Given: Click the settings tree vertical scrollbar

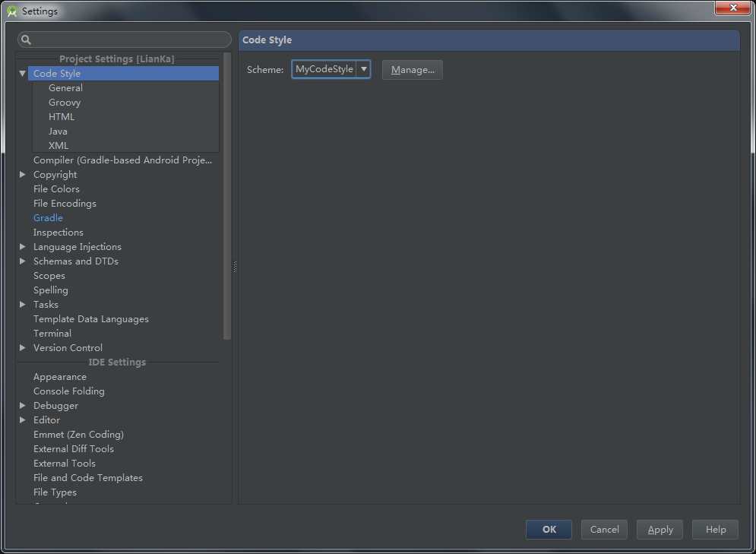Looking at the screenshot, I should (x=227, y=198).
